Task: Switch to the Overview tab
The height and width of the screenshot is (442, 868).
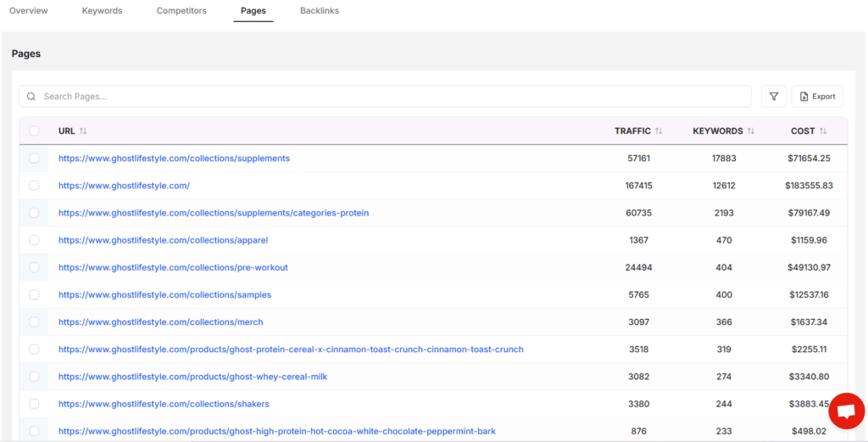Action: (29, 10)
